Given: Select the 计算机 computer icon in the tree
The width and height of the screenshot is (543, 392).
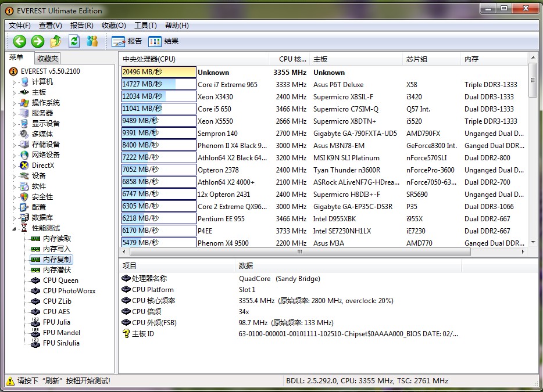Looking at the screenshot, I should tap(24, 82).
